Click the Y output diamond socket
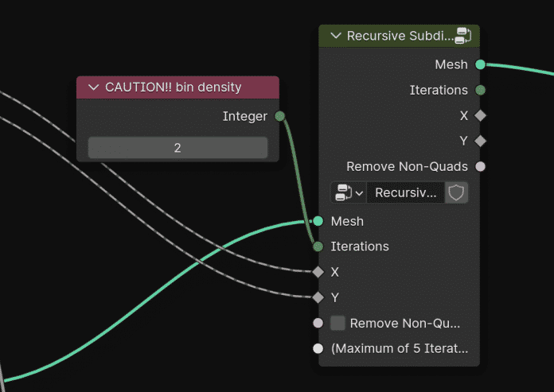The width and height of the screenshot is (554, 392). tap(481, 141)
